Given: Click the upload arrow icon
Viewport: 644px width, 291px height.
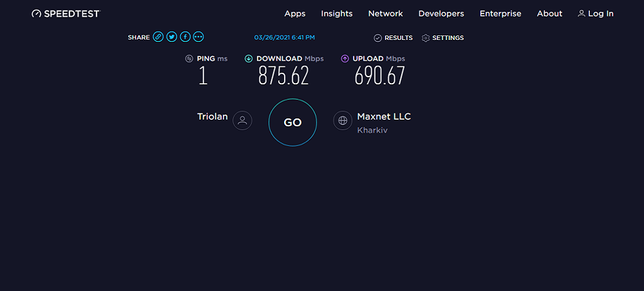Looking at the screenshot, I should click(345, 59).
